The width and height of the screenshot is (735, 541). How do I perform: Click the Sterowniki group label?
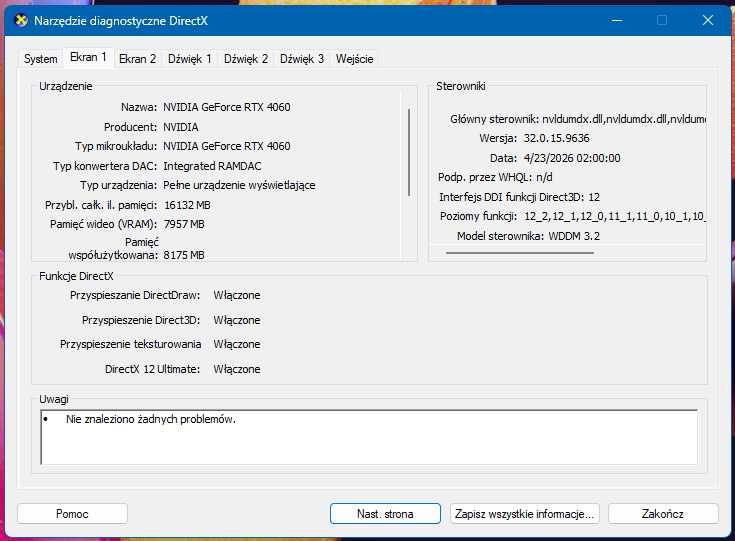pos(461,86)
